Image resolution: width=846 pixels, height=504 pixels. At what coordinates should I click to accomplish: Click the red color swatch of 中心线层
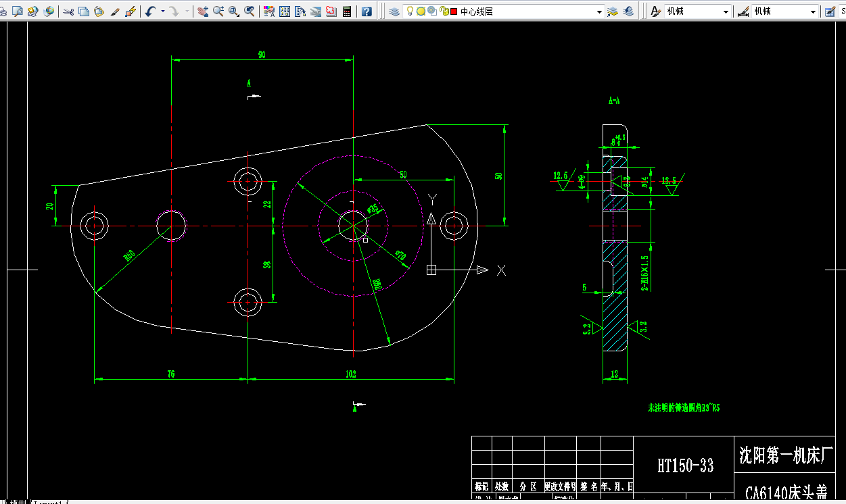(454, 11)
